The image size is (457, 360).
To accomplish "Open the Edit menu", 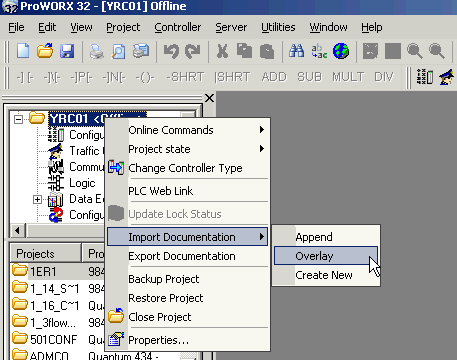I will click(47, 27).
